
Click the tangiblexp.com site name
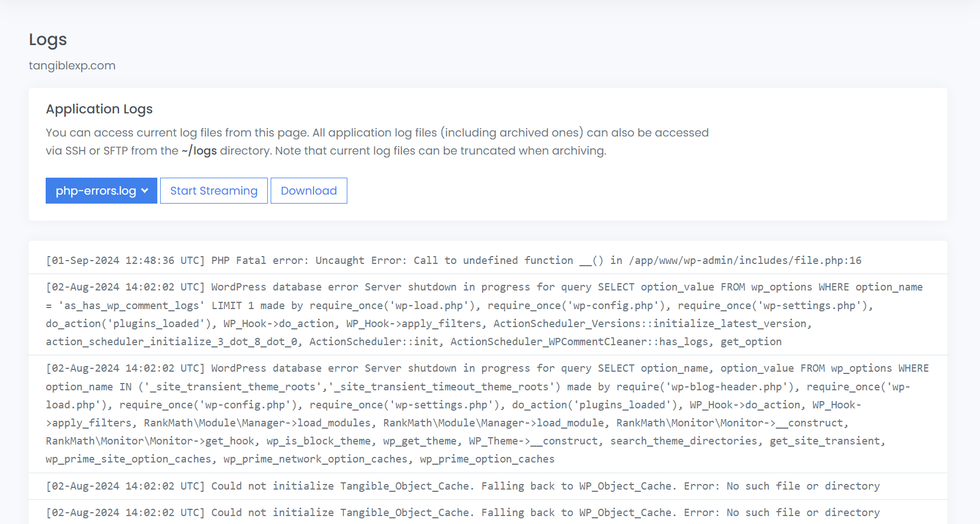[72, 65]
